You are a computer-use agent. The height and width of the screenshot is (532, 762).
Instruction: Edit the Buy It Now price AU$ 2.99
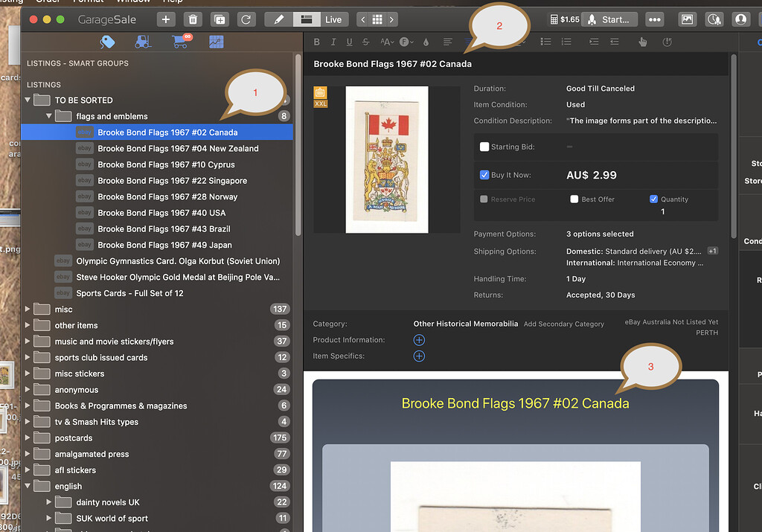coord(592,175)
